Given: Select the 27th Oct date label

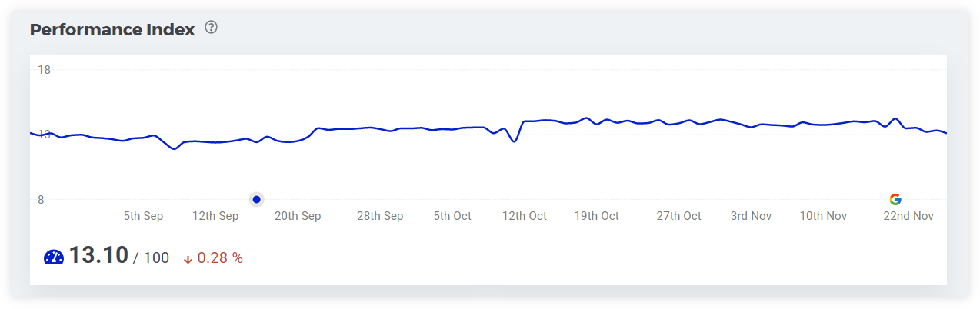Looking at the screenshot, I should coord(678,216).
